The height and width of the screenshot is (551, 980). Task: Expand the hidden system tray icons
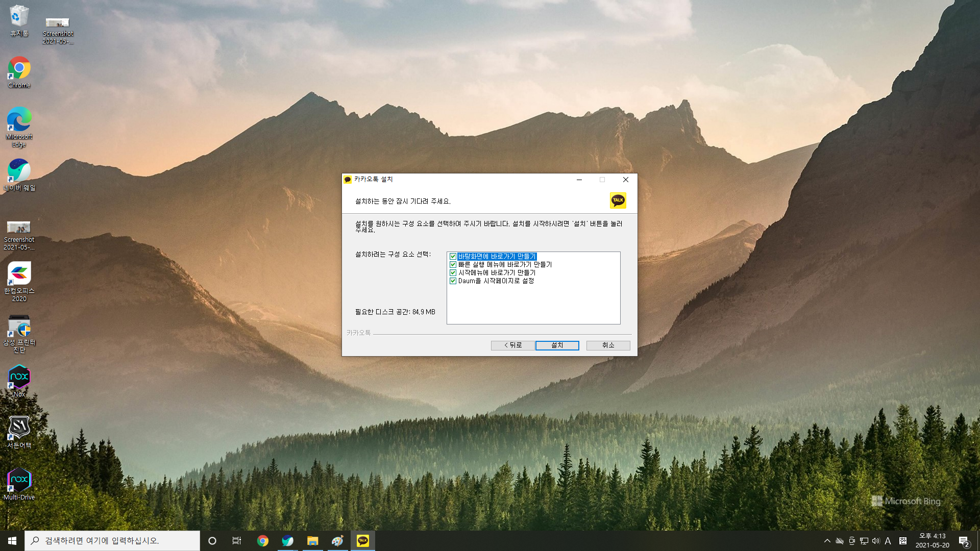click(827, 541)
